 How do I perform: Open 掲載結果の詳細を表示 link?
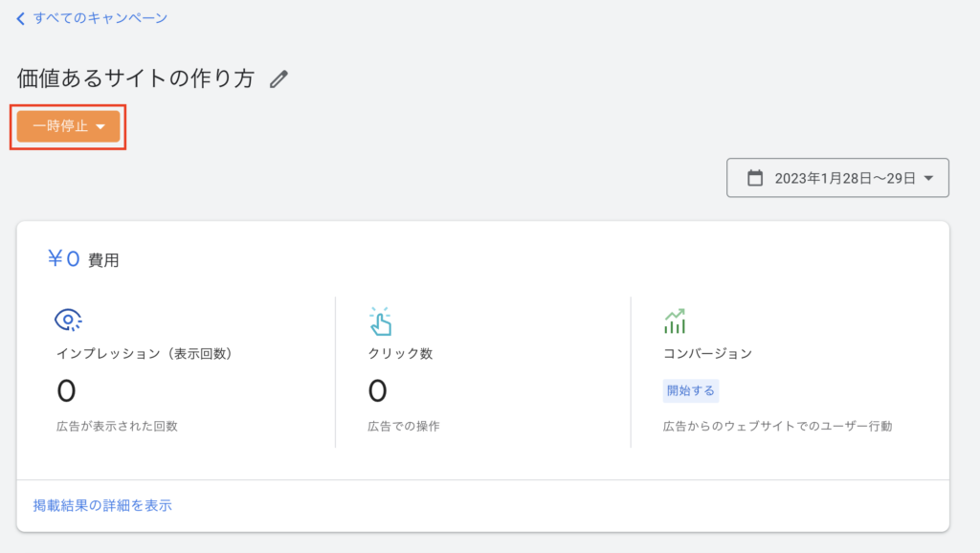coord(102,505)
